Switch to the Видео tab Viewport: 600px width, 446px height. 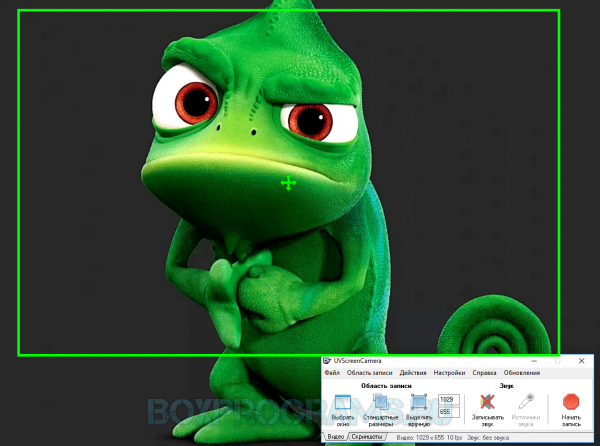pyautogui.click(x=335, y=437)
